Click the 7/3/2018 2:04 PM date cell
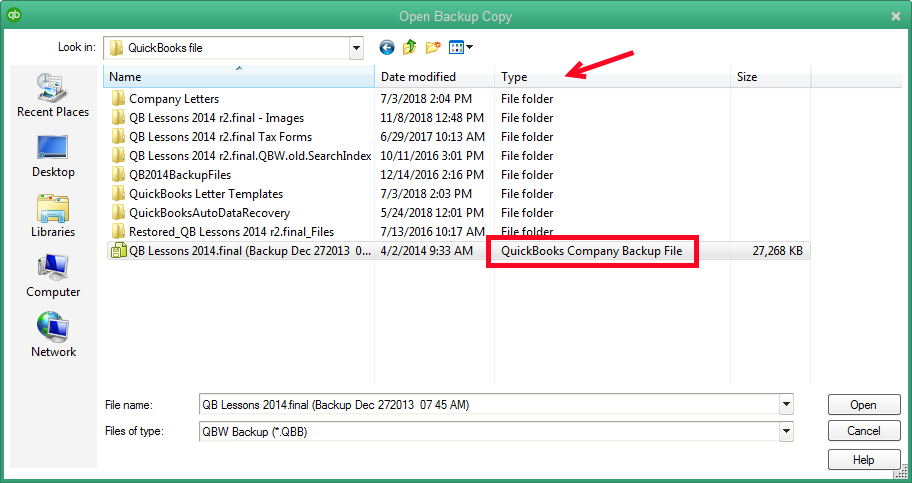 pyautogui.click(x=426, y=99)
